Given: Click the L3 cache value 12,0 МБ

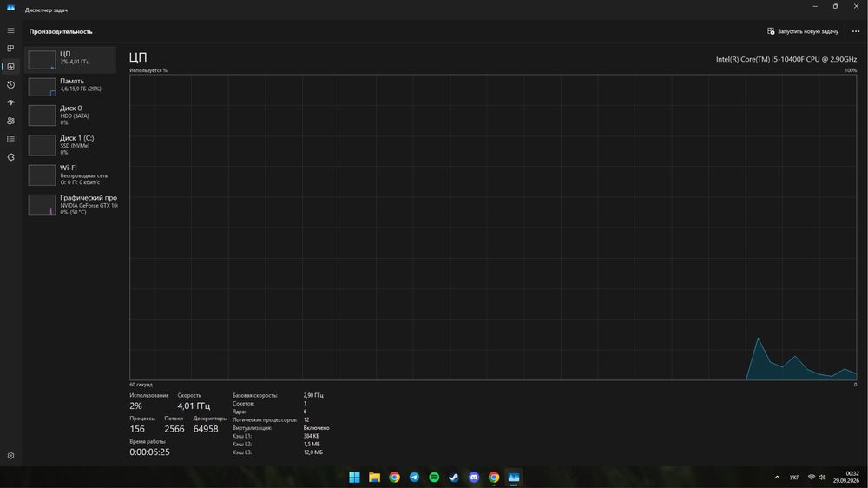Looking at the screenshot, I should [312, 452].
